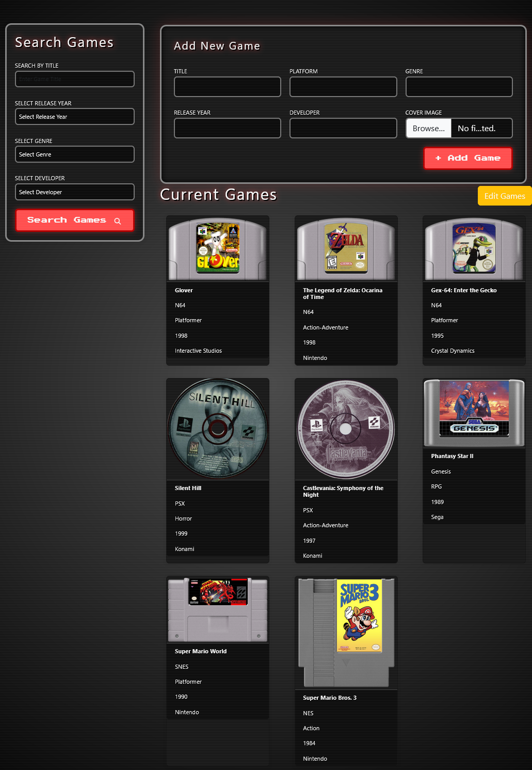Click the Platform input field
Image resolution: width=532 pixels, height=770 pixels.
click(x=343, y=87)
